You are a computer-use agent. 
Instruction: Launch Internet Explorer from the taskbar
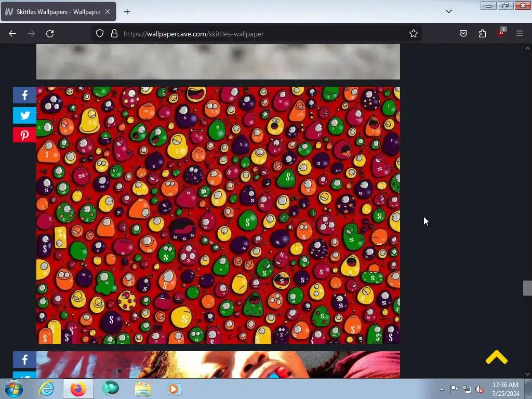pos(47,389)
